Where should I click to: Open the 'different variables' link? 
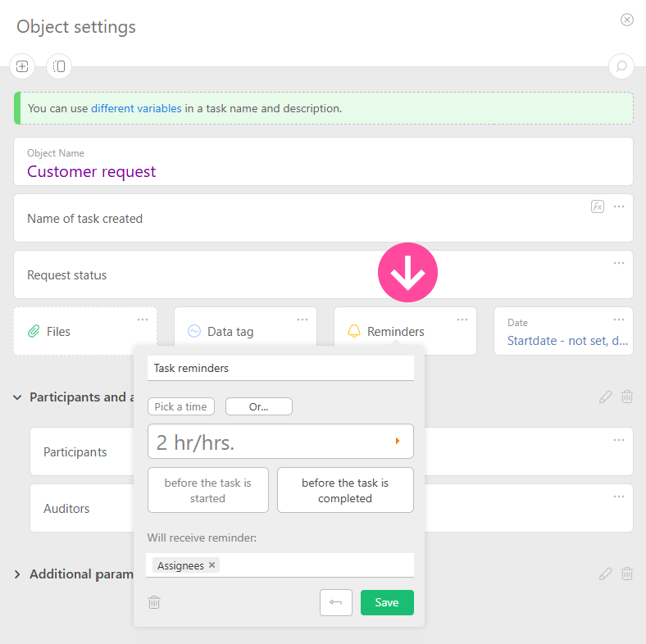pyautogui.click(x=136, y=108)
